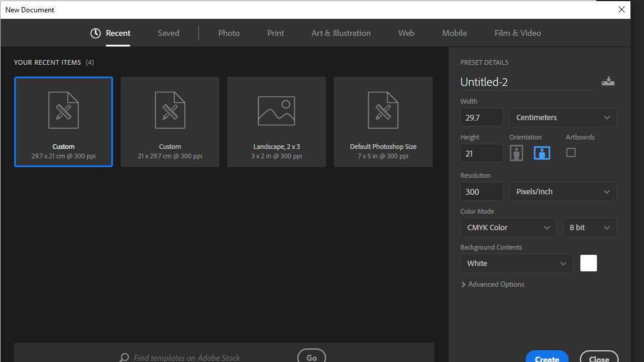Image resolution: width=644 pixels, height=362 pixels.
Task: Open the Centimeters units dropdown
Action: pyautogui.click(x=563, y=118)
